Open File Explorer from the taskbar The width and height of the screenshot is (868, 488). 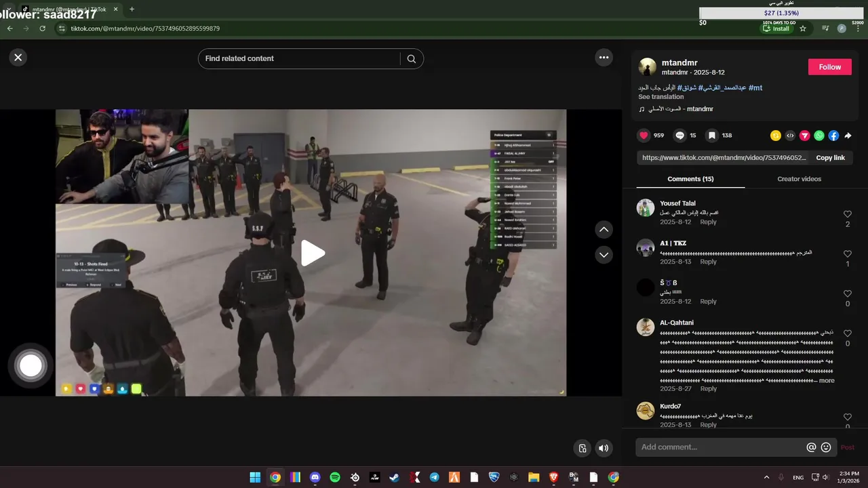pos(534,477)
